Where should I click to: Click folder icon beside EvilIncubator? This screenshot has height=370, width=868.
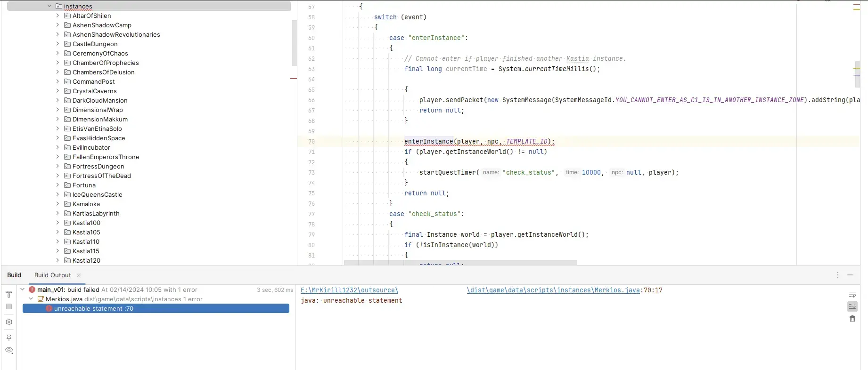(67, 148)
